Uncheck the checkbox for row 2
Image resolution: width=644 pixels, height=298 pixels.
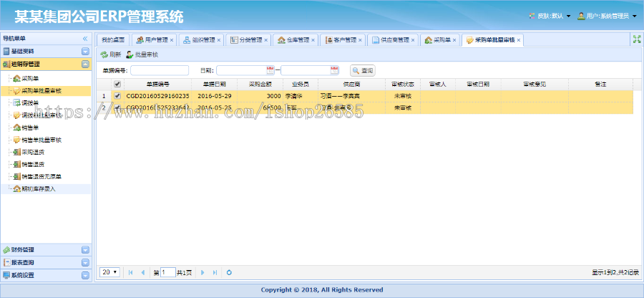117,107
